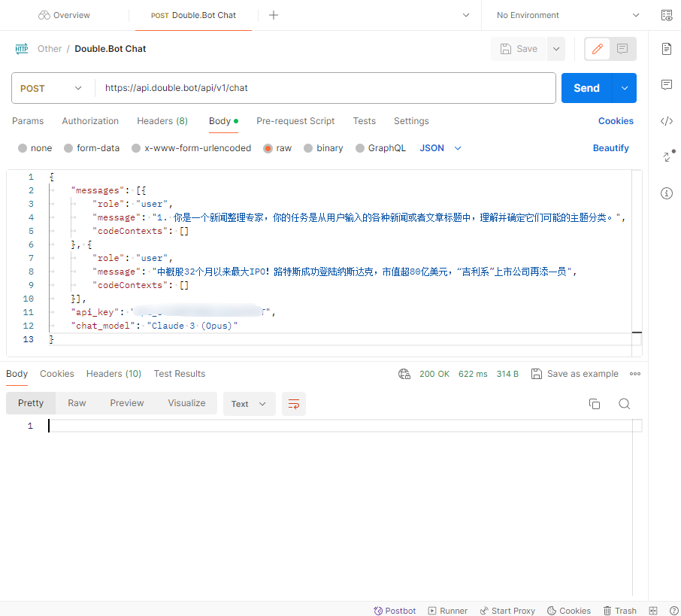Open the Pre-request Script tab
The height and width of the screenshot is (616, 681).
(x=295, y=121)
